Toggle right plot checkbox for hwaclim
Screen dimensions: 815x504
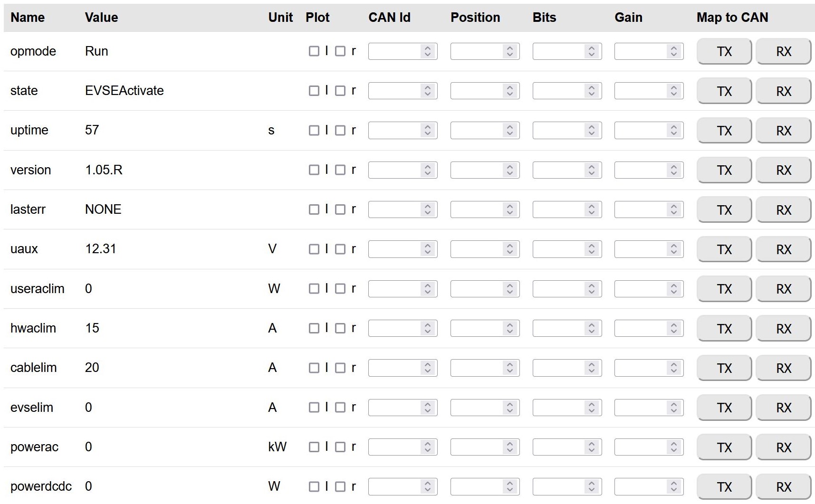click(x=340, y=328)
